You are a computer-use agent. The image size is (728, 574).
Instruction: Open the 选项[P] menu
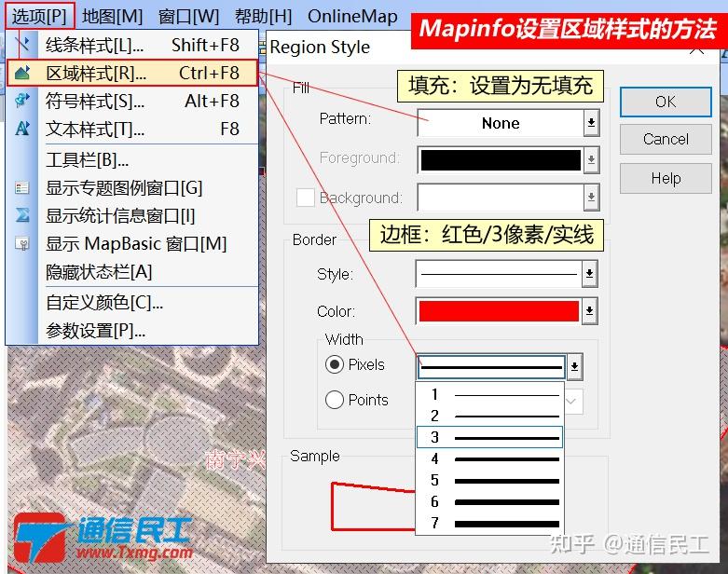[40, 16]
